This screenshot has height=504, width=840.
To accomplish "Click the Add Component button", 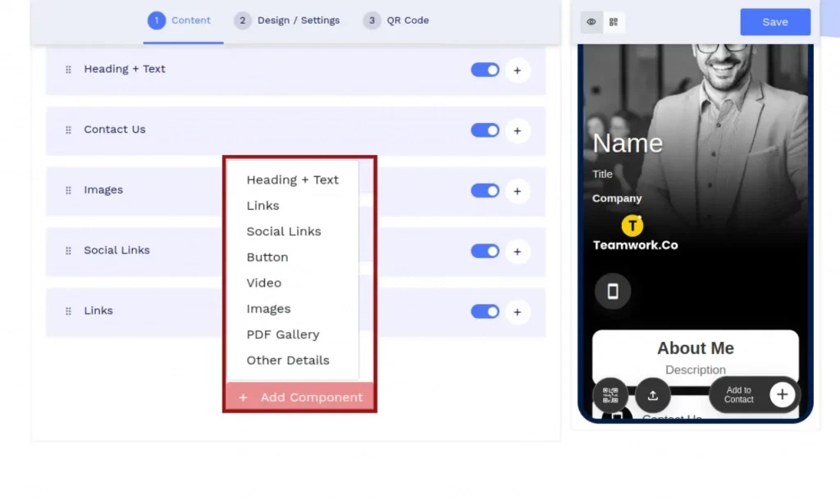I will pyautogui.click(x=300, y=397).
